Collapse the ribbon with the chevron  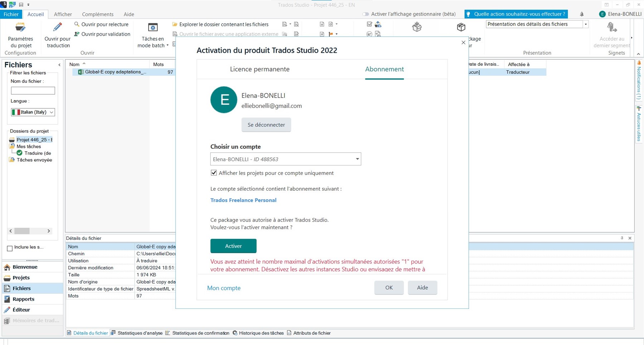coord(638,54)
